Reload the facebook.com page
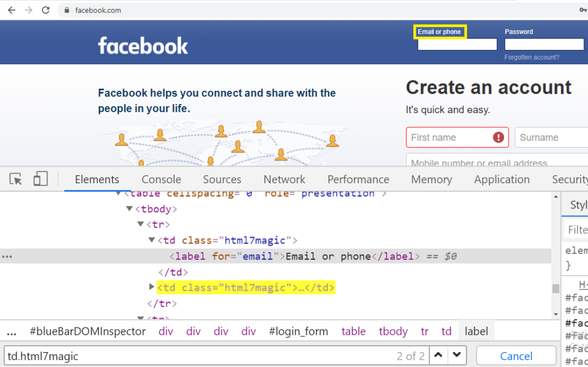 [x=45, y=10]
